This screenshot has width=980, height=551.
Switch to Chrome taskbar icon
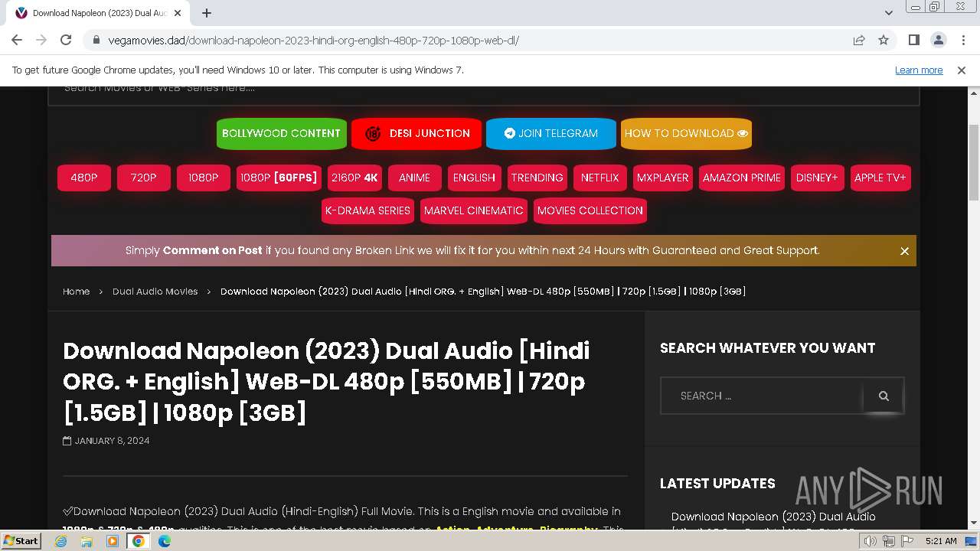pyautogui.click(x=139, y=541)
